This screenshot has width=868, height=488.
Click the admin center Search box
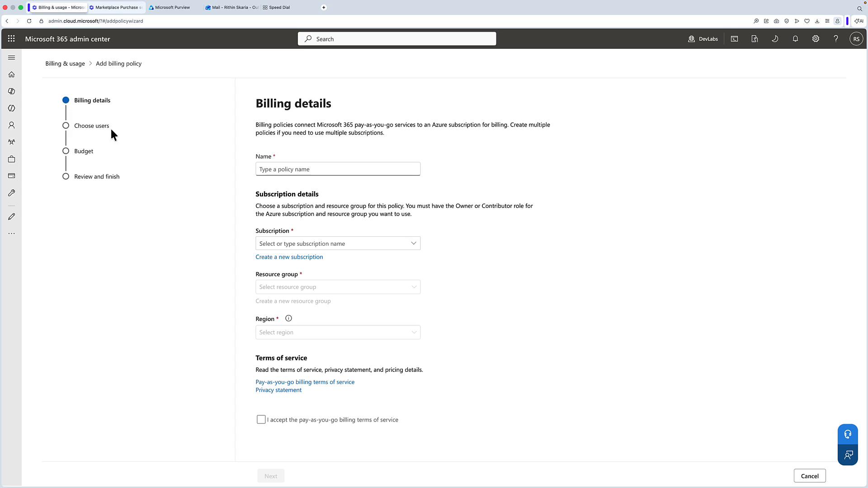click(397, 39)
